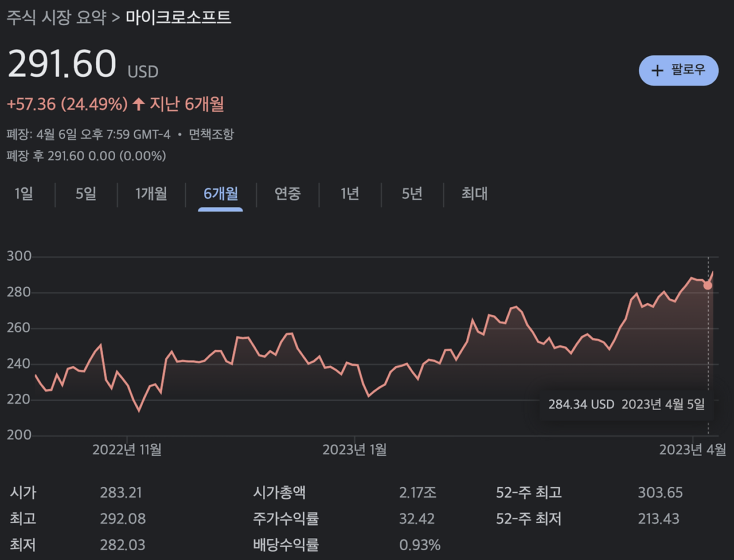Click the 291.60 stock price
Screen dimensions: 734x560
pos(62,63)
